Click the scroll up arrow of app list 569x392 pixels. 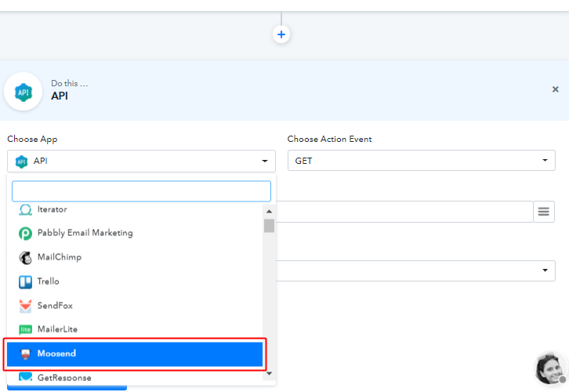pos(269,211)
